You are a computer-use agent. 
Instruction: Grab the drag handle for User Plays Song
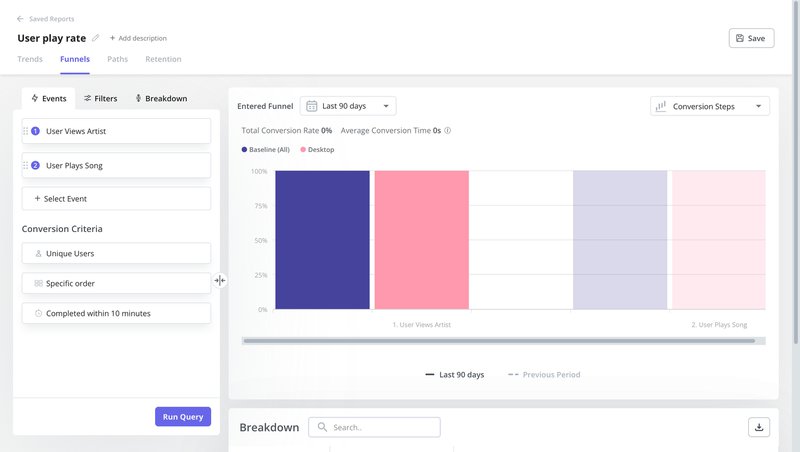[x=25, y=165]
